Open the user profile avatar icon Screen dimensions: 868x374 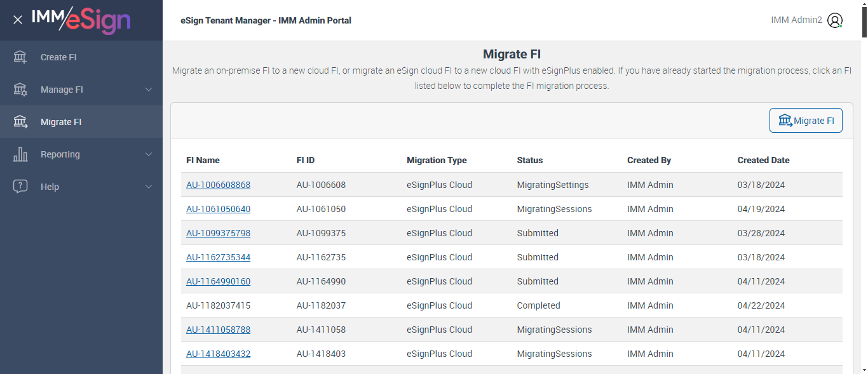point(835,20)
